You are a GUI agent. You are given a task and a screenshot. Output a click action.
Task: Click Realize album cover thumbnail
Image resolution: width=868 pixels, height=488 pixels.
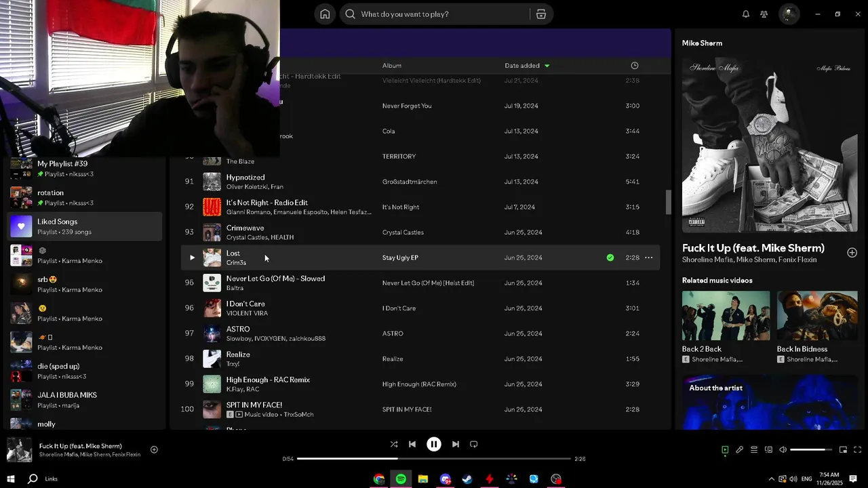pyautogui.click(x=212, y=359)
